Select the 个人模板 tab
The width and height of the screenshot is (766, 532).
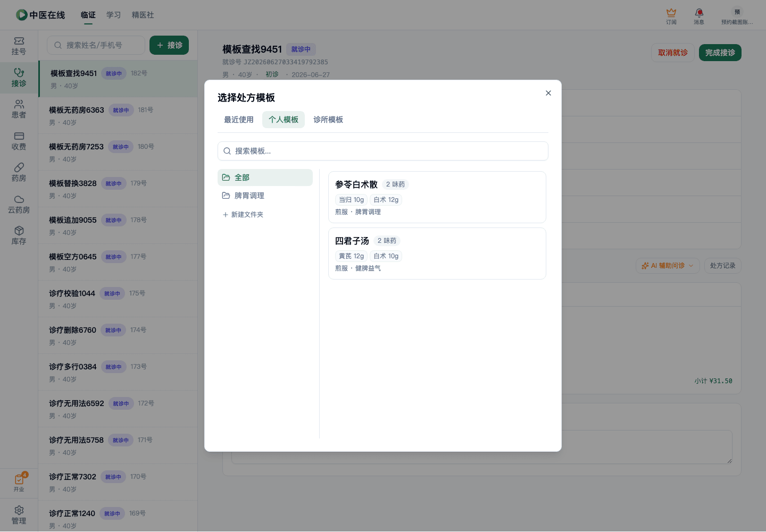pos(284,120)
